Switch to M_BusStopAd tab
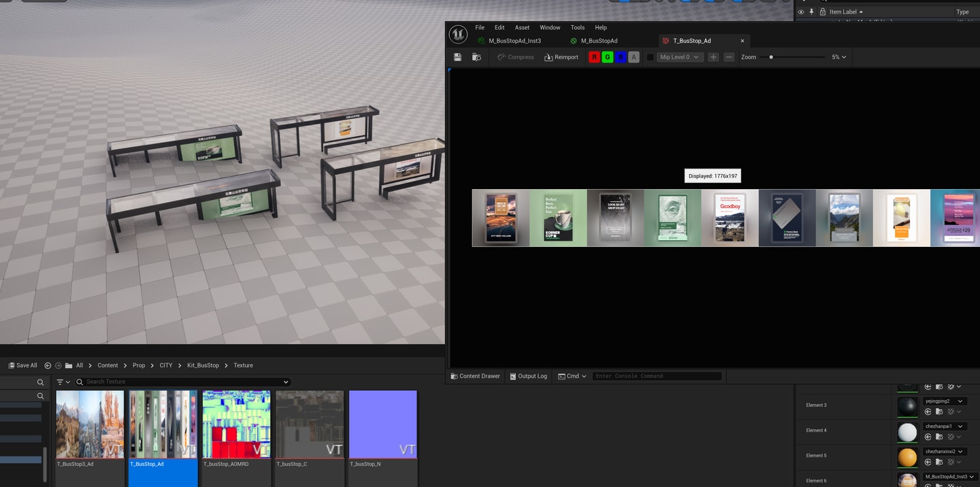The image size is (980, 487). pyautogui.click(x=599, y=41)
